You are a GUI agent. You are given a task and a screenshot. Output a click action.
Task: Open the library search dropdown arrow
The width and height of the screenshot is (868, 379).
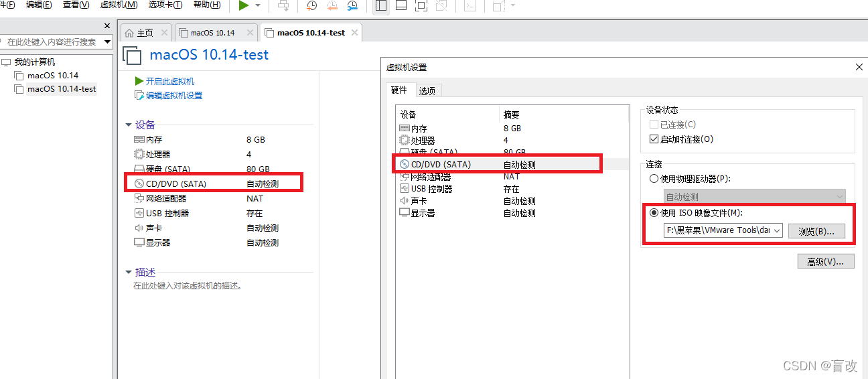point(107,42)
